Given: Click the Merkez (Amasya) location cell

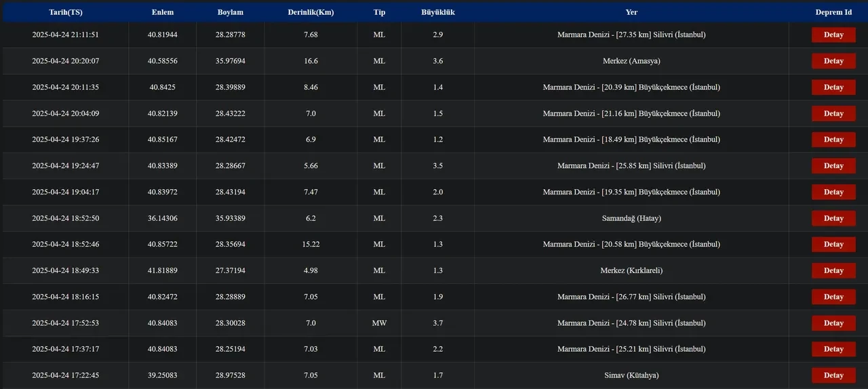Looking at the screenshot, I should point(631,61).
